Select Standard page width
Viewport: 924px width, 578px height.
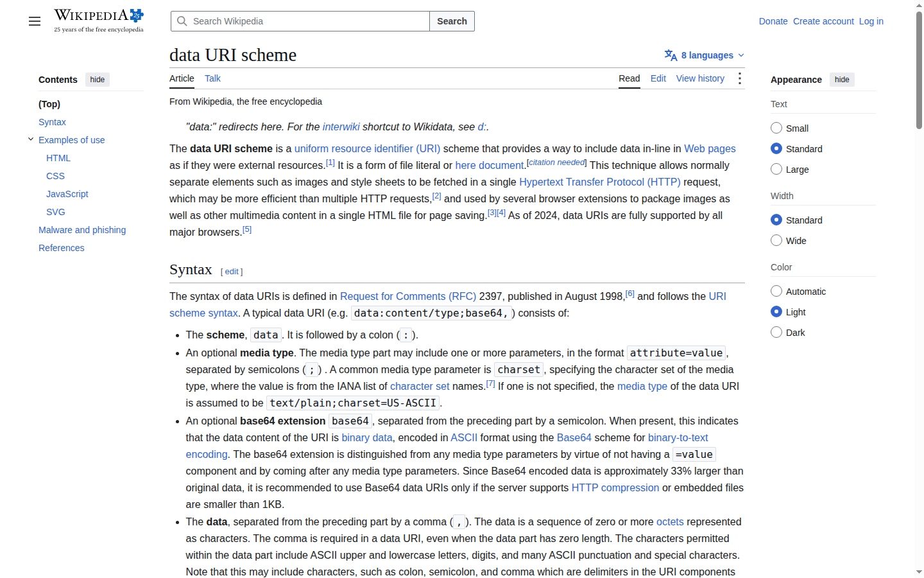point(776,220)
